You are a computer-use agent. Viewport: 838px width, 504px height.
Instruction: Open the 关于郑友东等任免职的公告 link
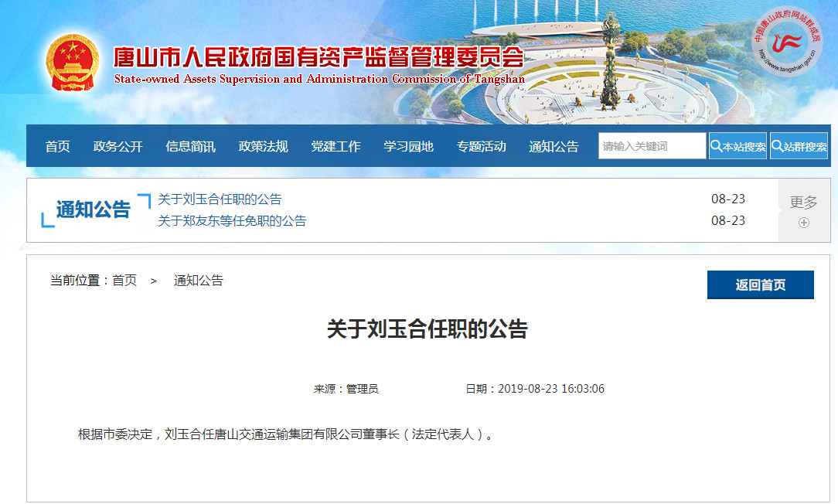pos(232,221)
